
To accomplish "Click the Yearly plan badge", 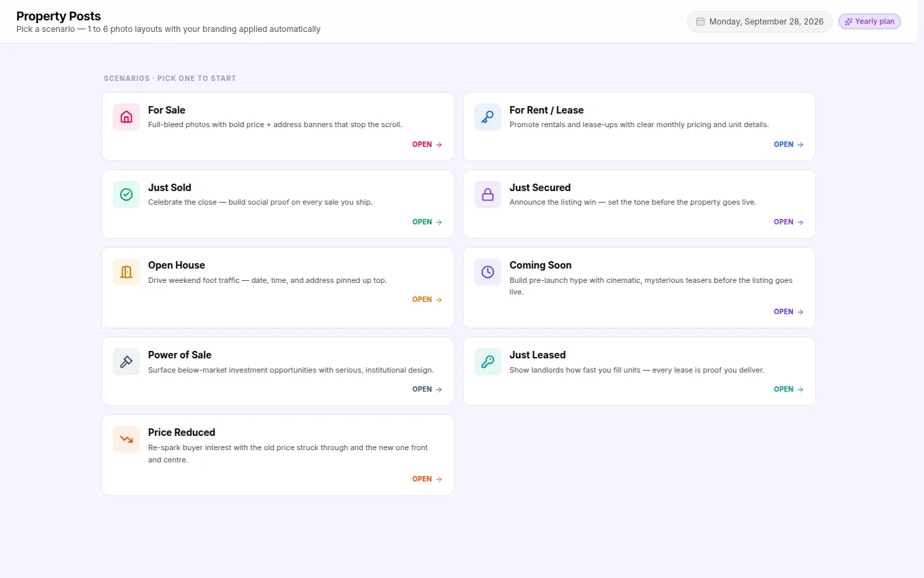I will [x=870, y=22].
